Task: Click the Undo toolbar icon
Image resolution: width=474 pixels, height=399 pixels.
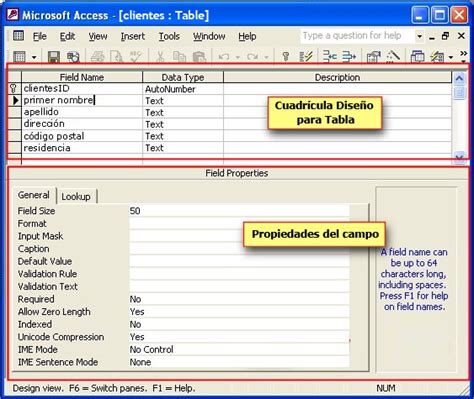Action: tap(224, 57)
